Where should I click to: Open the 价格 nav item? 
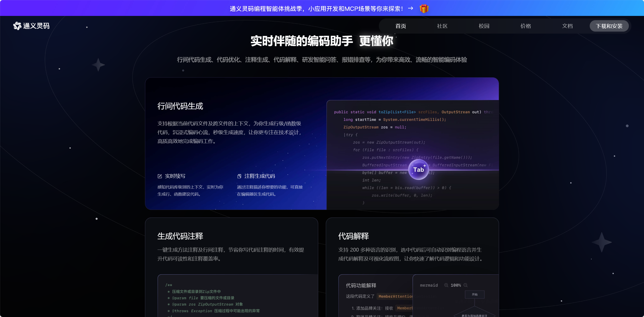tap(526, 26)
